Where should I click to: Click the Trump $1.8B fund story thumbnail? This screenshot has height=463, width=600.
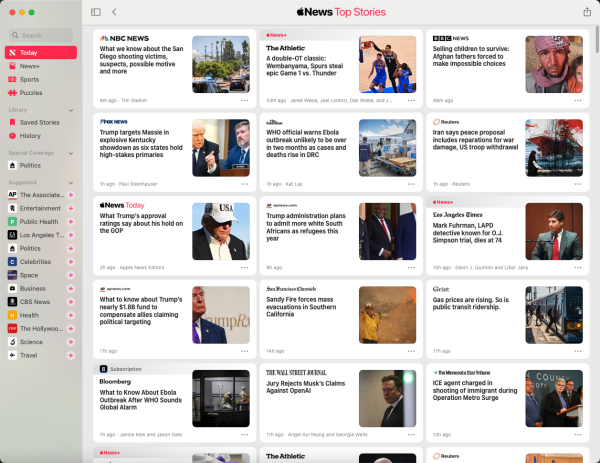221,315
